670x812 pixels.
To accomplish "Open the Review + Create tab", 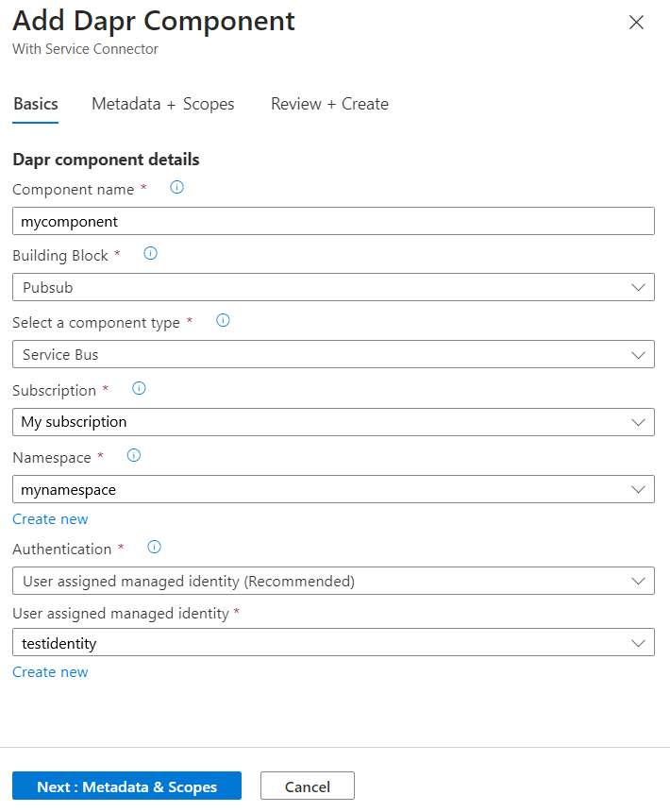I will point(328,104).
